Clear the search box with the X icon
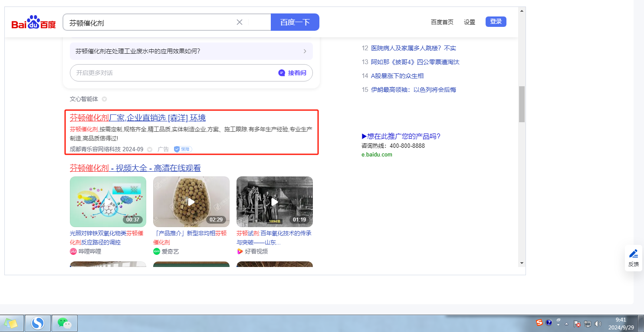This screenshot has width=644, height=332. point(239,22)
